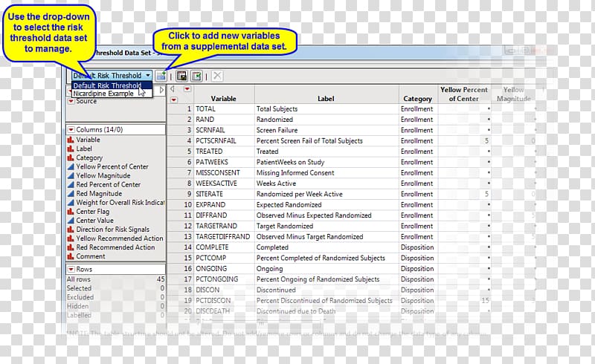This screenshot has height=364, width=595.
Task: Click the red bar icon beside Comment
Action: tap(71, 256)
